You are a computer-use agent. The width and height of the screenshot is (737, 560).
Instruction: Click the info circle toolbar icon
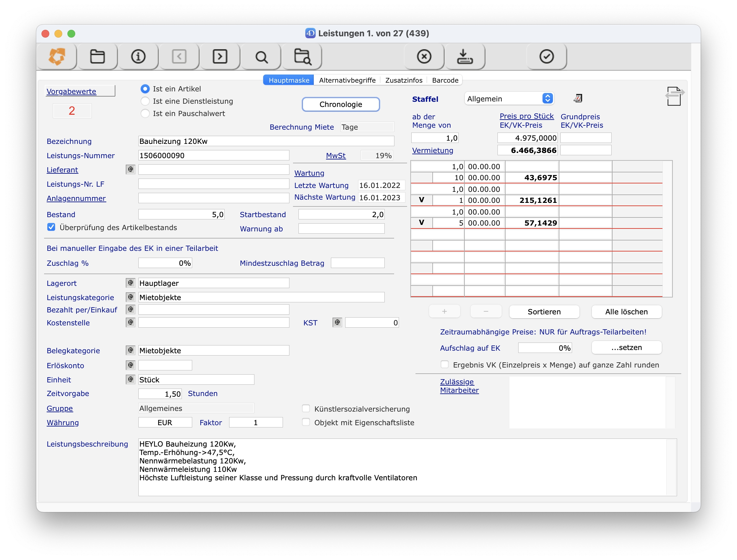pos(138,56)
